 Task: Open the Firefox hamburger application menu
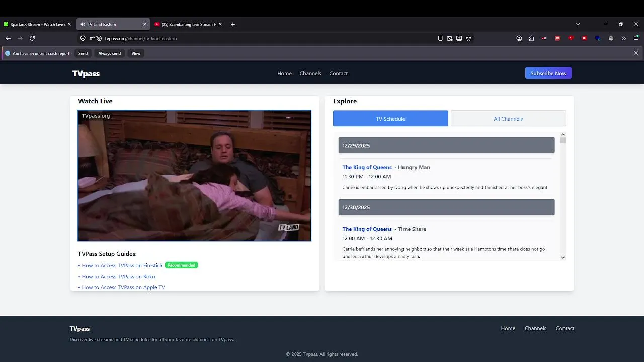636,38
